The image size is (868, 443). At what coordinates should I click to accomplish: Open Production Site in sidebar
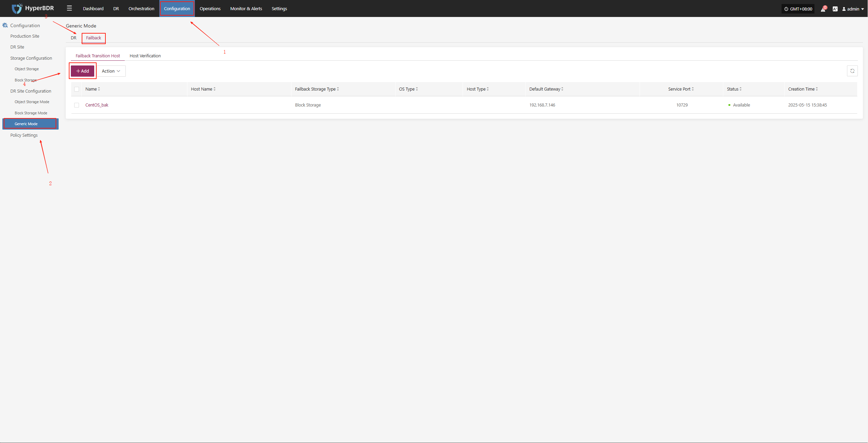25,36
